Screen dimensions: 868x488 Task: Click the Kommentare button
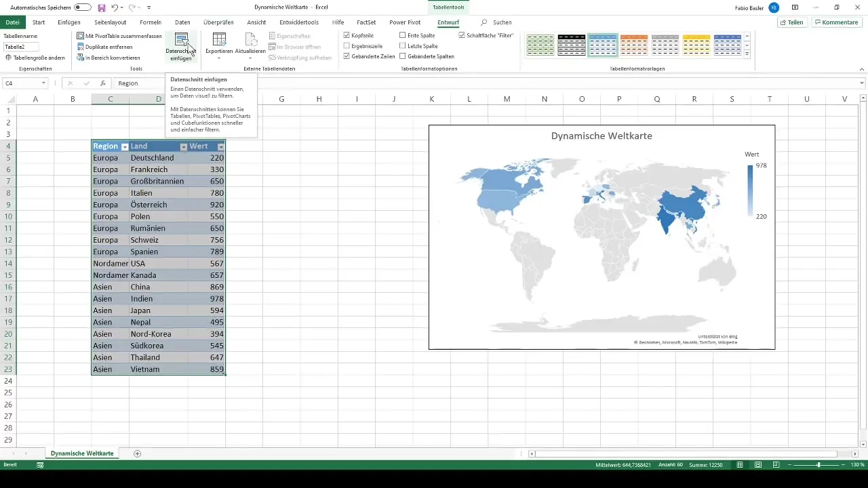836,22
